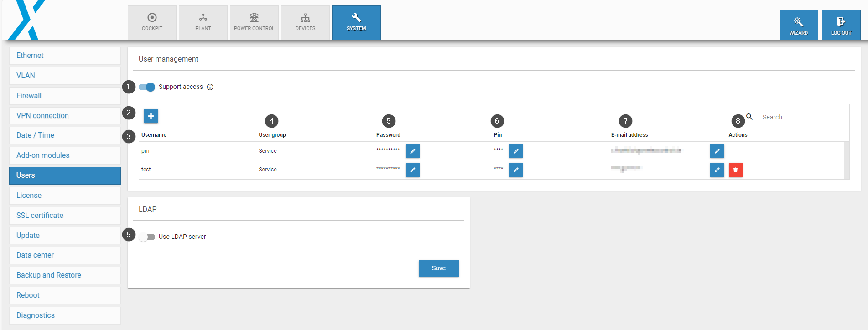Show Support access info tooltip icon

tap(210, 87)
